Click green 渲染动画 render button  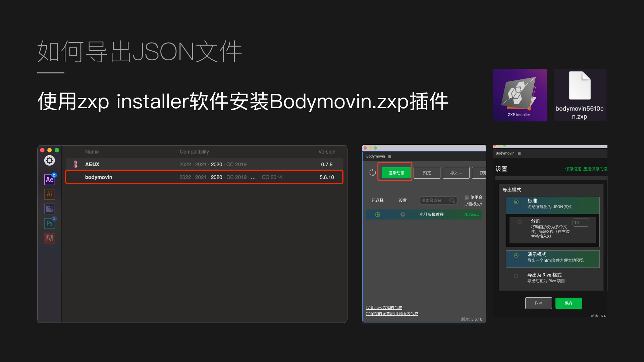coord(396,173)
